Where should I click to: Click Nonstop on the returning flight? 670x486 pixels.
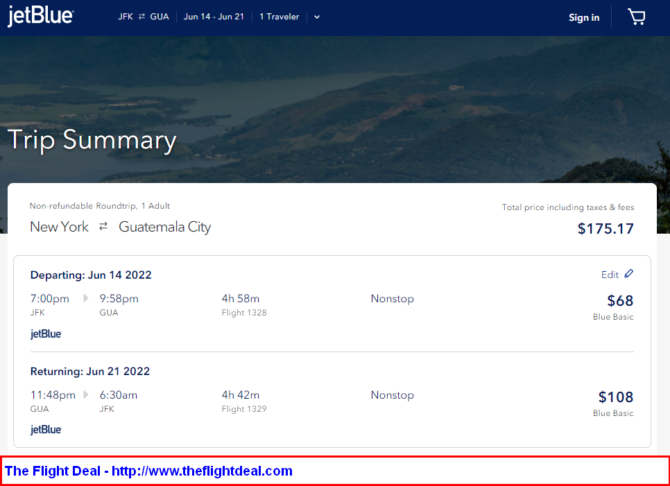[x=392, y=395]
